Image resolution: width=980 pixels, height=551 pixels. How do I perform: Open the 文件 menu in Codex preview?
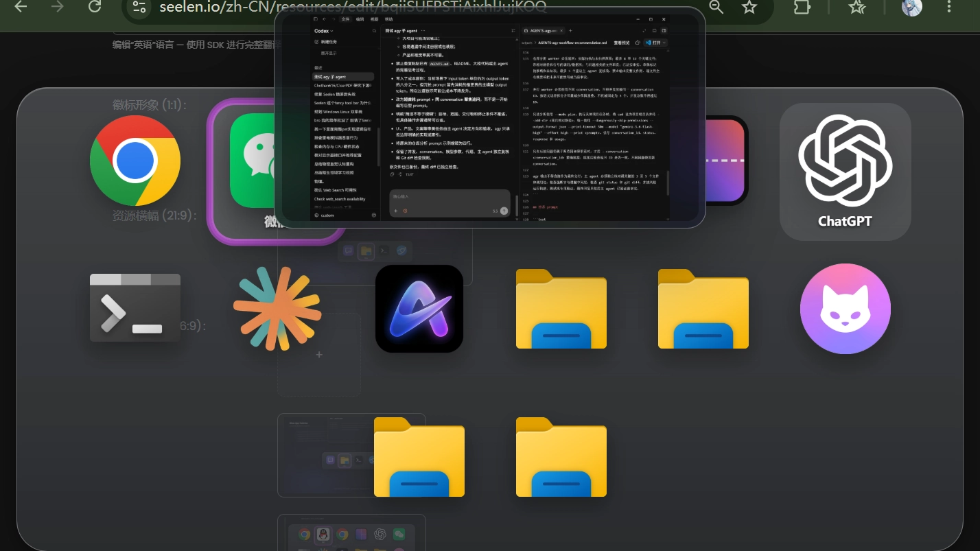[x=345, y=19]
